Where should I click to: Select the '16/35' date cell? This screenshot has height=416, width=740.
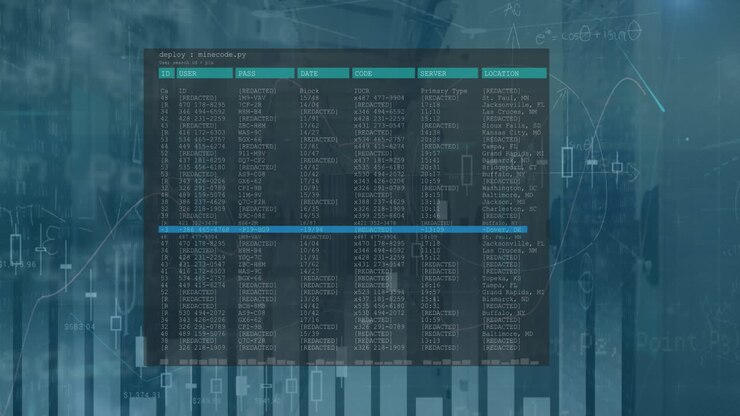pyautogui.click(x=309, y=209)
